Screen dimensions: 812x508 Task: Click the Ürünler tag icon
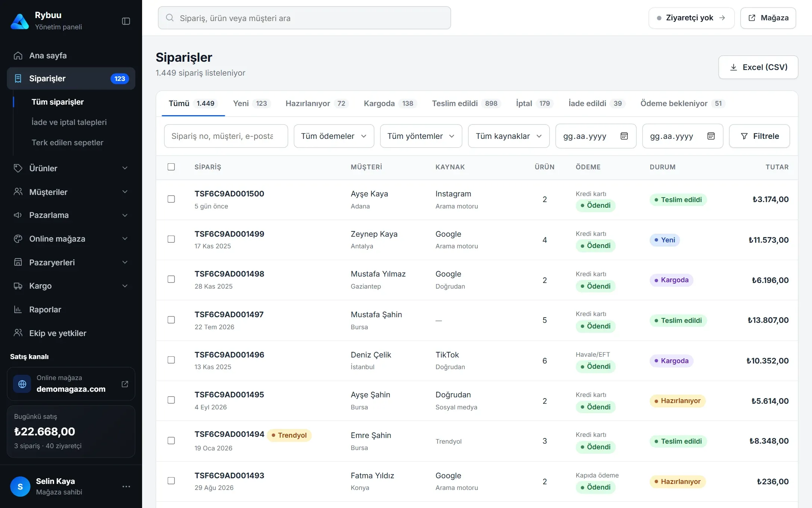pyautogui.click(x=18, y=168)
